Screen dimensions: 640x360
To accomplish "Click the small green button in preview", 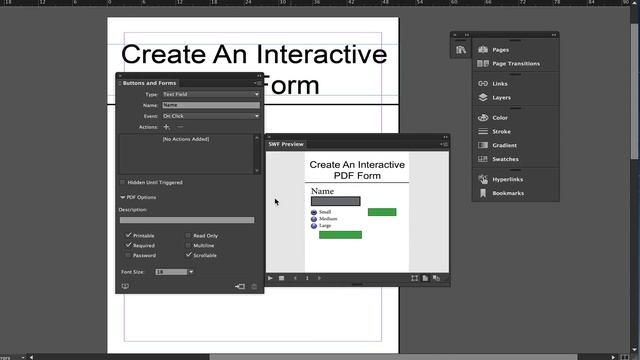I will point(382,212).
